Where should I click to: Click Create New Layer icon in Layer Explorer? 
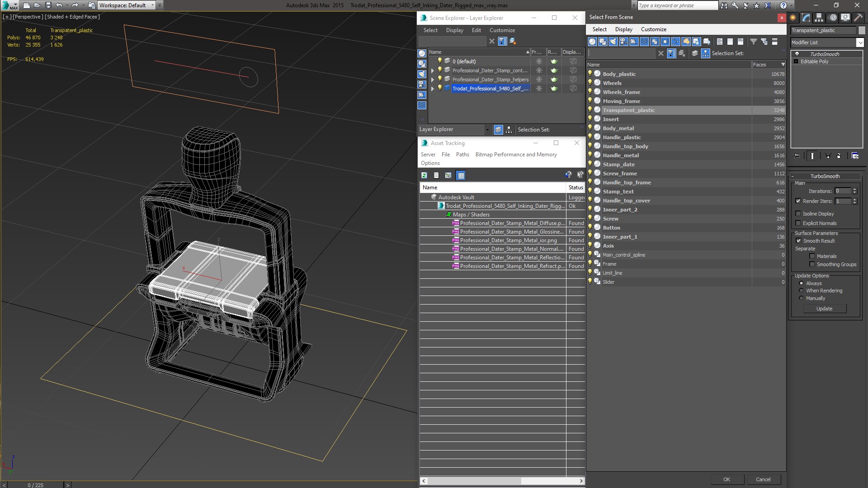[513, 41]
